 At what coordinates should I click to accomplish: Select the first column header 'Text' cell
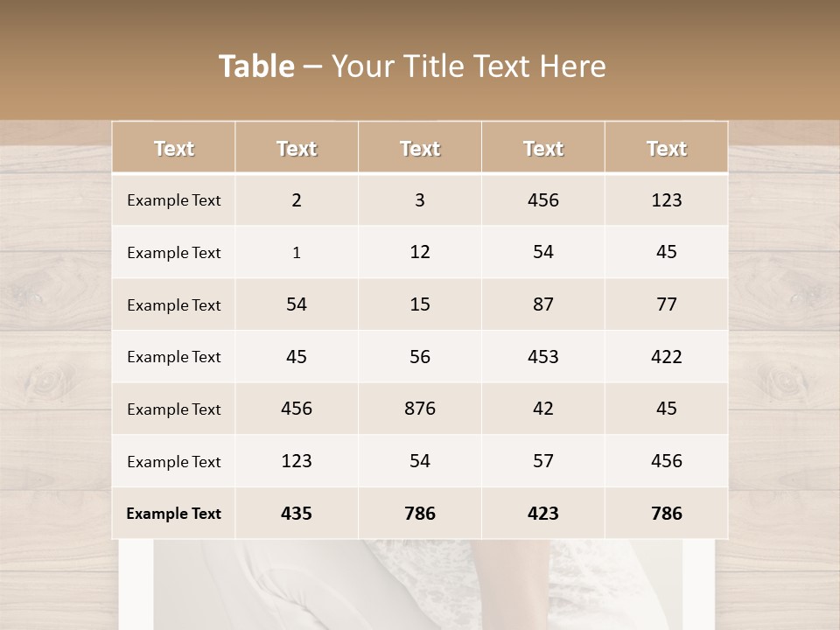click(x=173, y=149)
